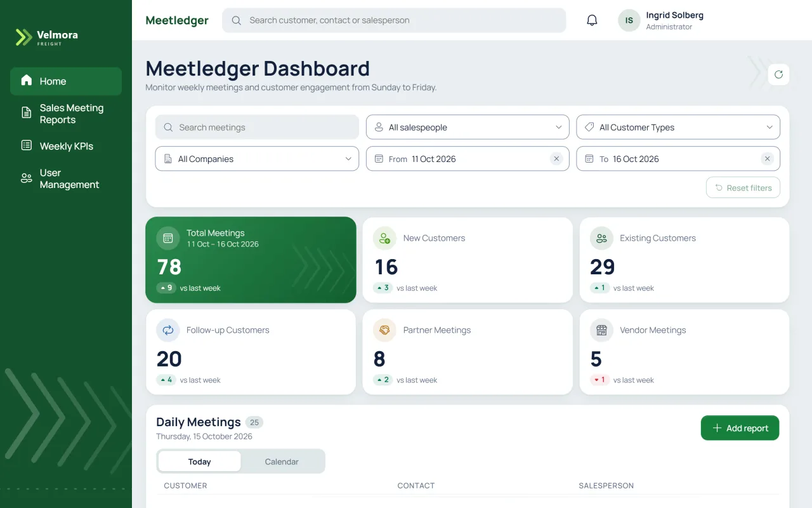Click the Vendor Meetings down change badge
812x508 pixels.
[599, 380]
